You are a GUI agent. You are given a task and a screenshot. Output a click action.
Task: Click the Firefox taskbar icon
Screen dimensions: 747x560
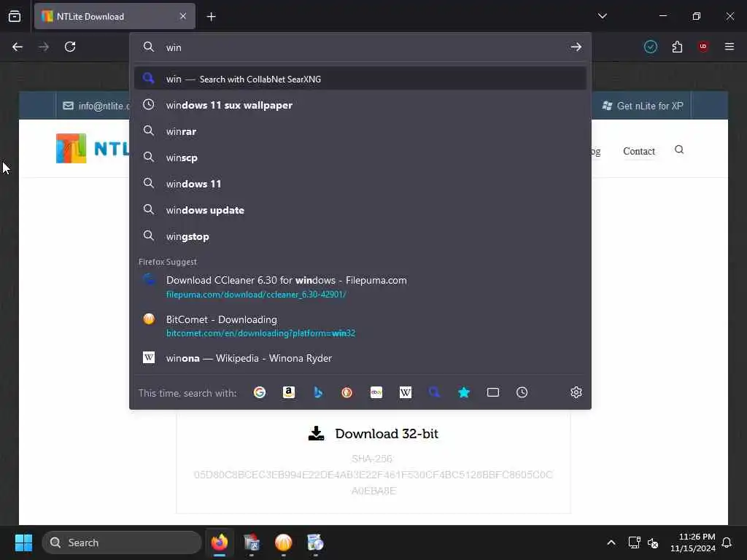click(220, 542)
